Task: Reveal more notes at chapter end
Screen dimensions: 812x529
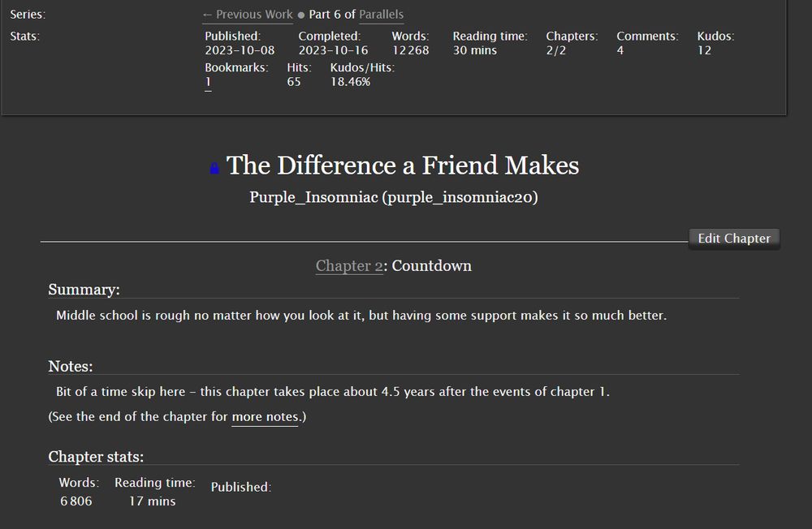Action: [x=266, y=416]
